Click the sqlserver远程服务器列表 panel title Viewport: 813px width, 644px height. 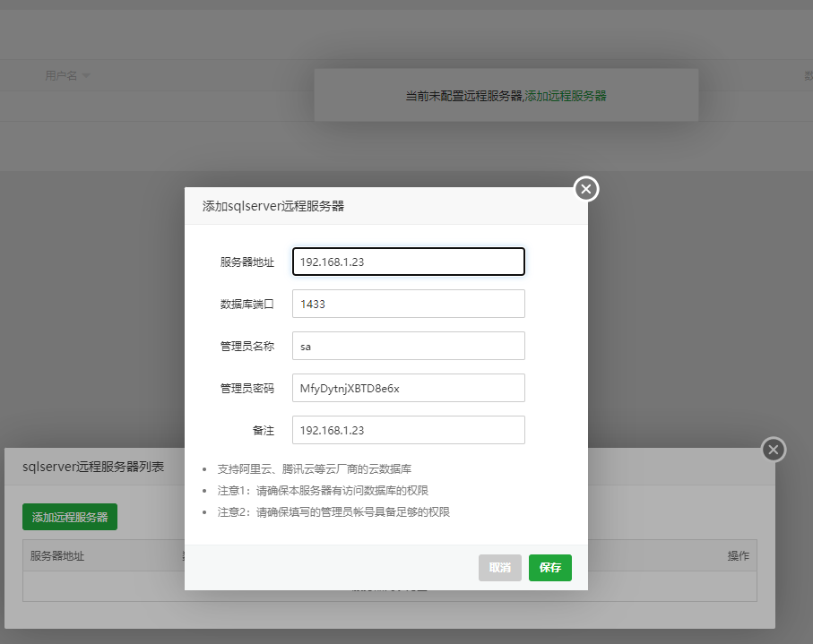click(x=93, y=467)
